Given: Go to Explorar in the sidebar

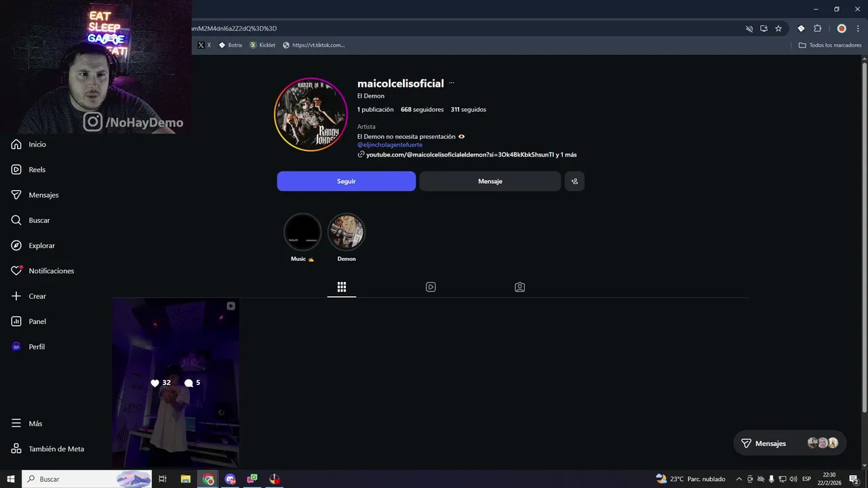Looking at the screenshot, I should point(33,245).
